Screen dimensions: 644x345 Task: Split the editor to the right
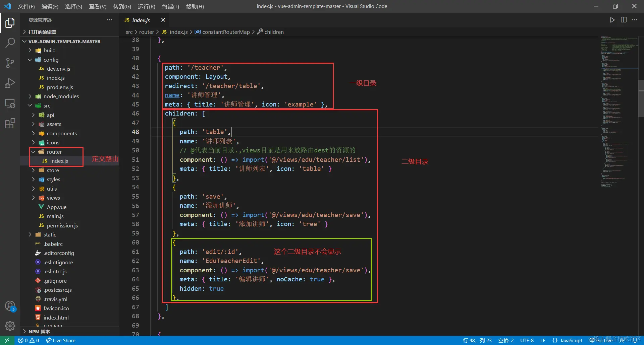[624, 20]
